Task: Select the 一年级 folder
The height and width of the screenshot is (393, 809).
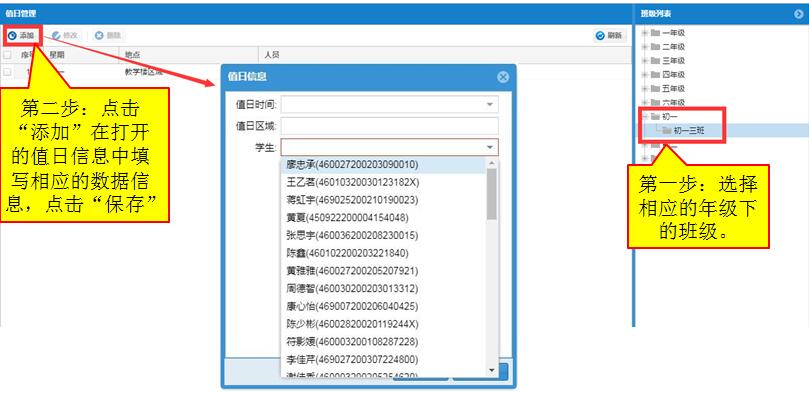Action: (668, 33)
